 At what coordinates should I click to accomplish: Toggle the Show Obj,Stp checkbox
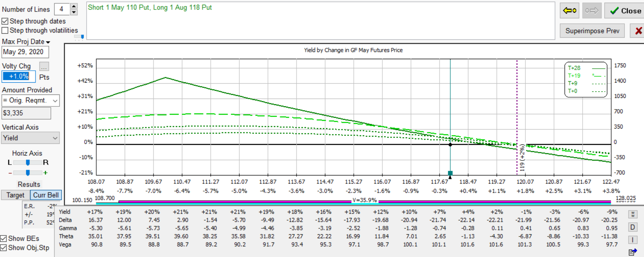click(3, 248)
